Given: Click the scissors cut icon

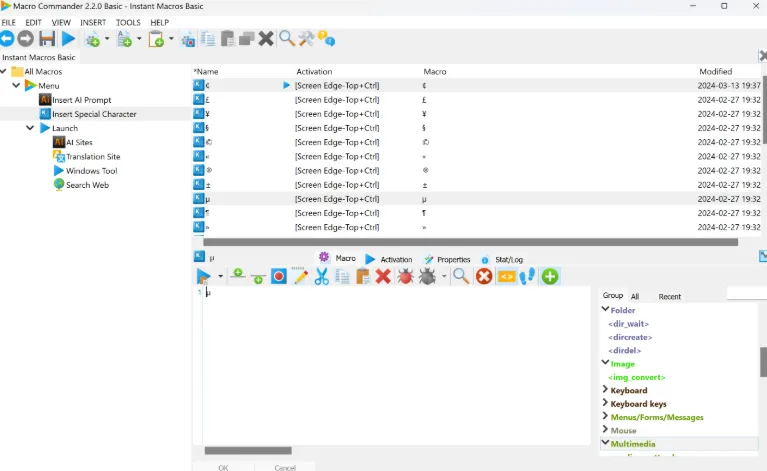Looking at the screenshot, I should tap(321, 277).
